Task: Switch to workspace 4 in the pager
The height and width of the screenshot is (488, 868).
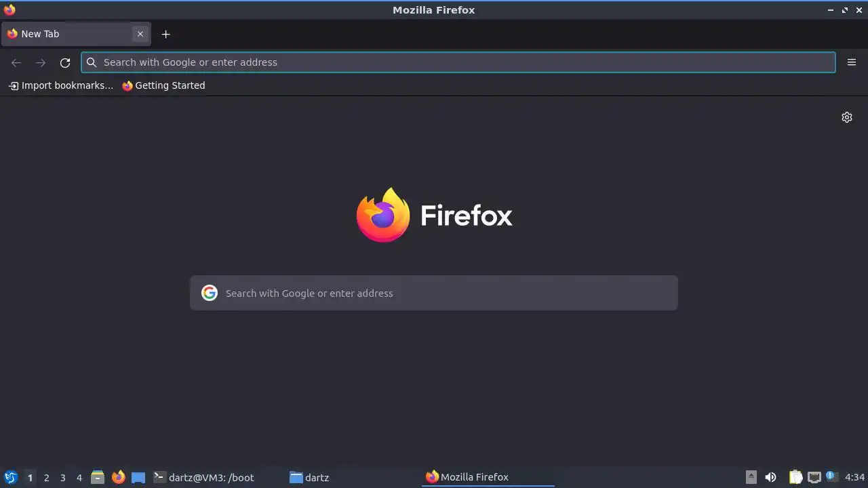Action: (x=79, y=477)
